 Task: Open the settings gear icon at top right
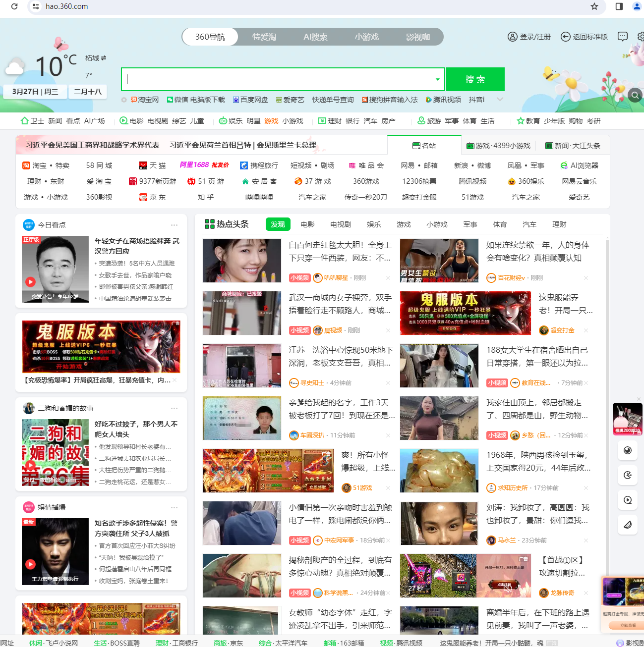click(641, 36)
